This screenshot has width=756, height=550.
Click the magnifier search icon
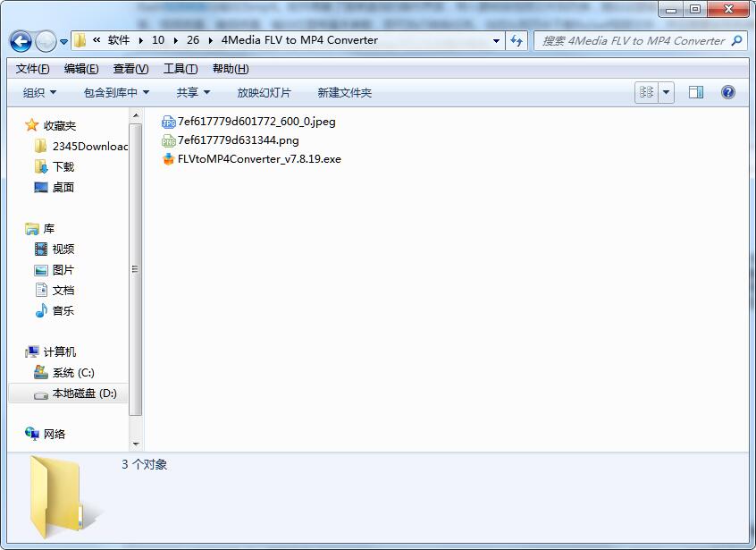[x=736, y=40]
